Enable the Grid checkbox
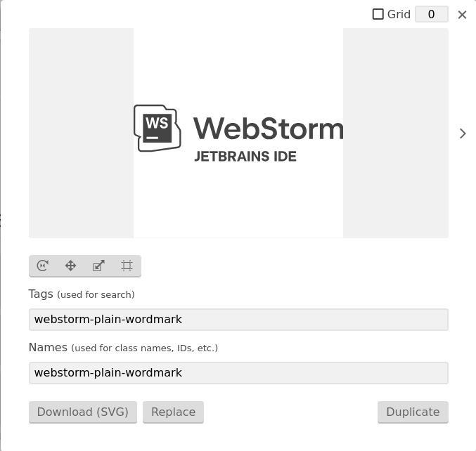The width and height of the screenshot is (476, 451). tap(378, 14)
